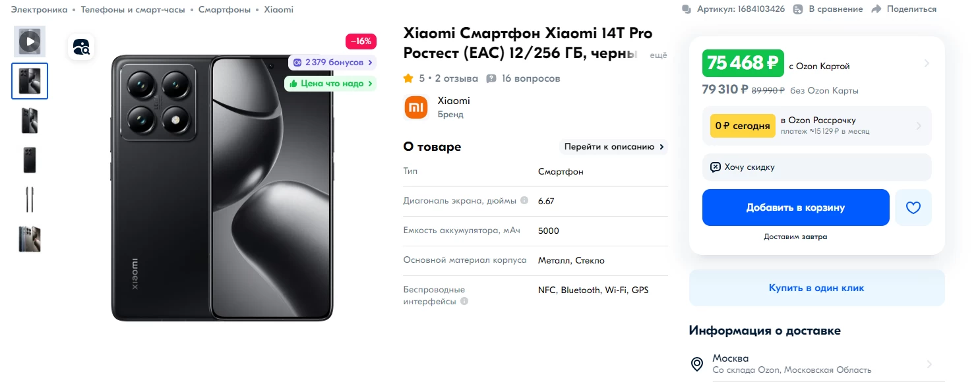Open the Смартфоны breadcrumb category
This screenshot has height=384, width=980.
tap(224, 9)
